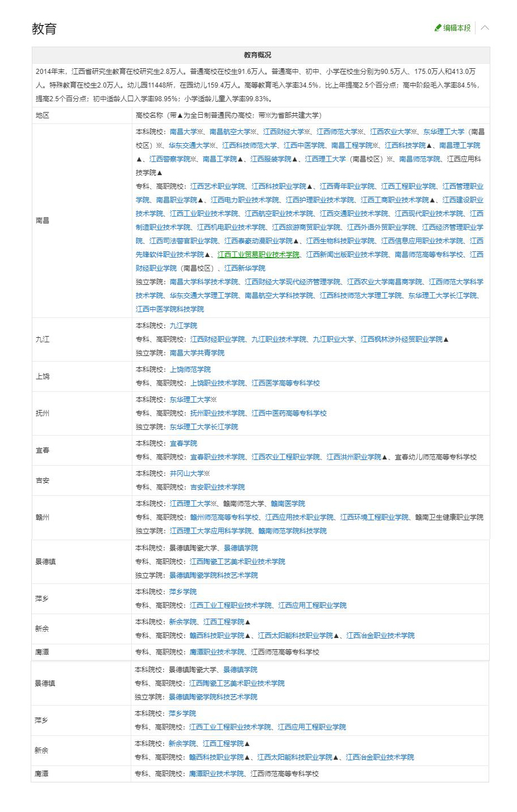Select the 吉安职业技术学院 link

coord(218,487)
